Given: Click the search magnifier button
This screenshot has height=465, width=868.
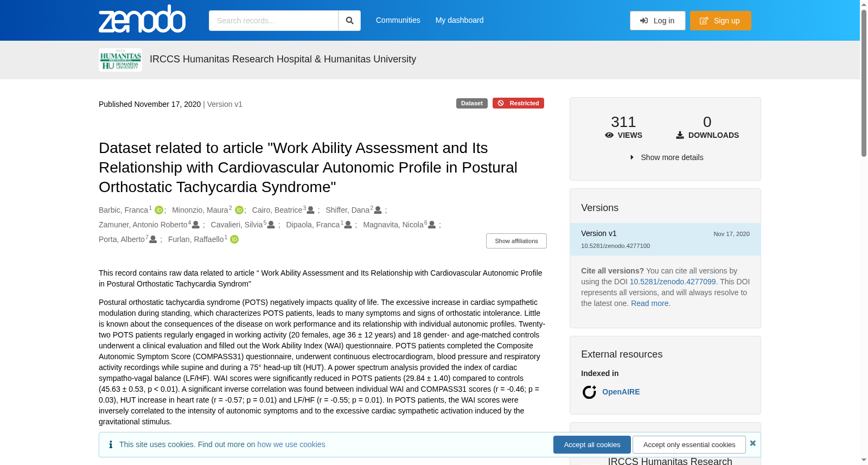Looking at the screenshot, I should pyautogui.click(x=350, y=21).
